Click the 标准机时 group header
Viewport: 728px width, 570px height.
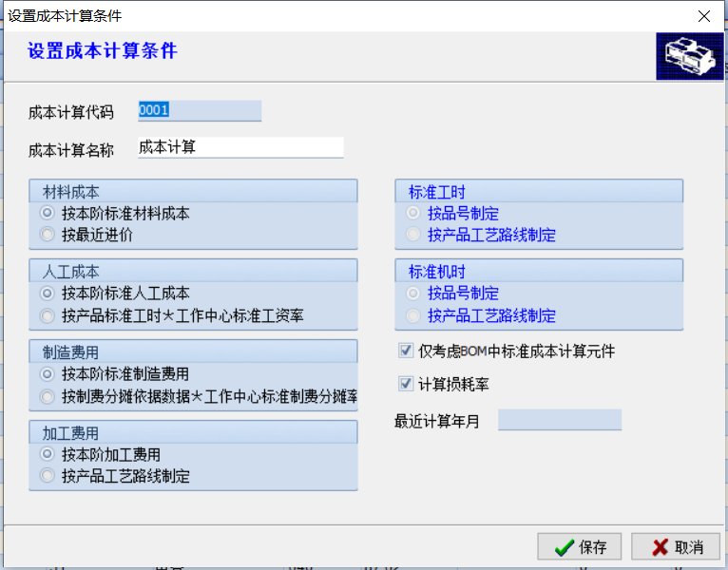539,271
